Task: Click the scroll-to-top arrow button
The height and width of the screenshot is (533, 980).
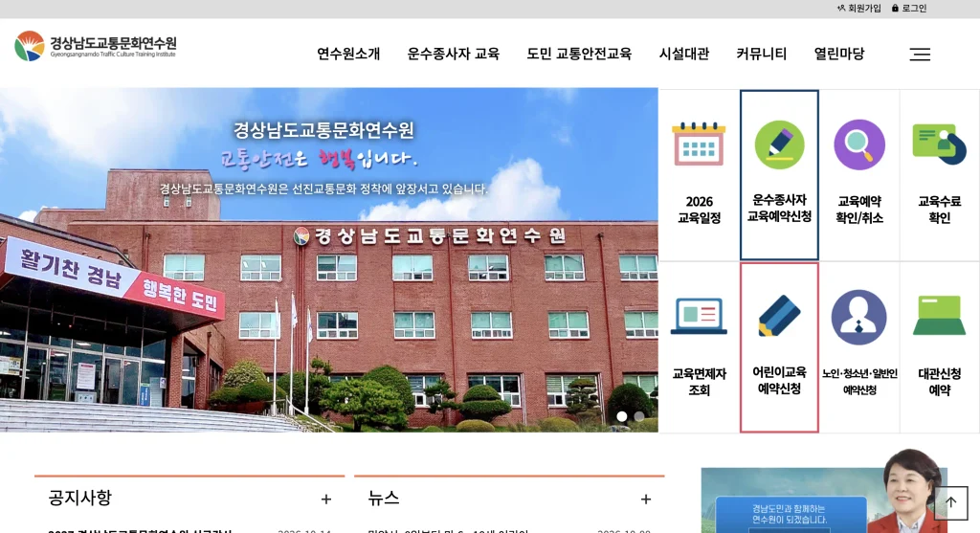Action: tap(951, 502)
